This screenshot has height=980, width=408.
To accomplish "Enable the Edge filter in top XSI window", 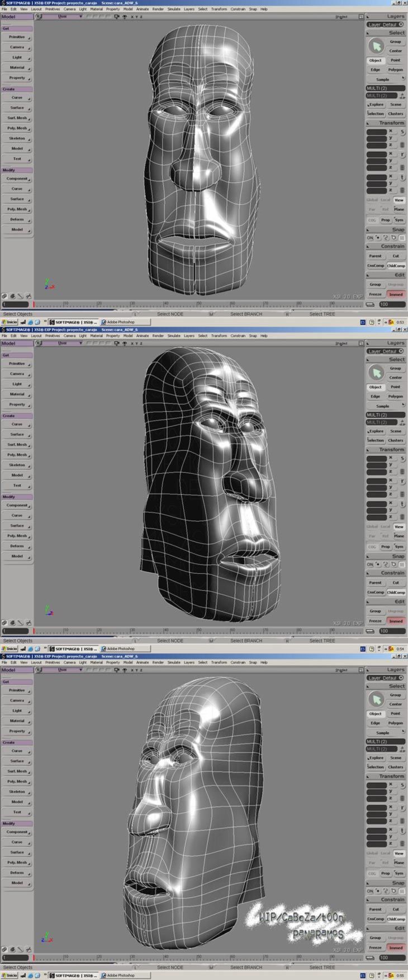I will [x=376, y=70].
